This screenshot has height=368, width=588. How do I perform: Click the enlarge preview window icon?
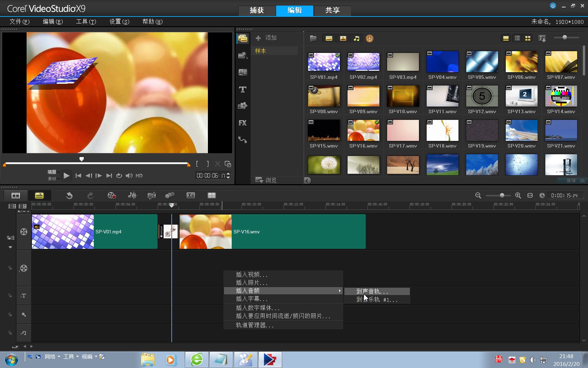coord(227,164)
